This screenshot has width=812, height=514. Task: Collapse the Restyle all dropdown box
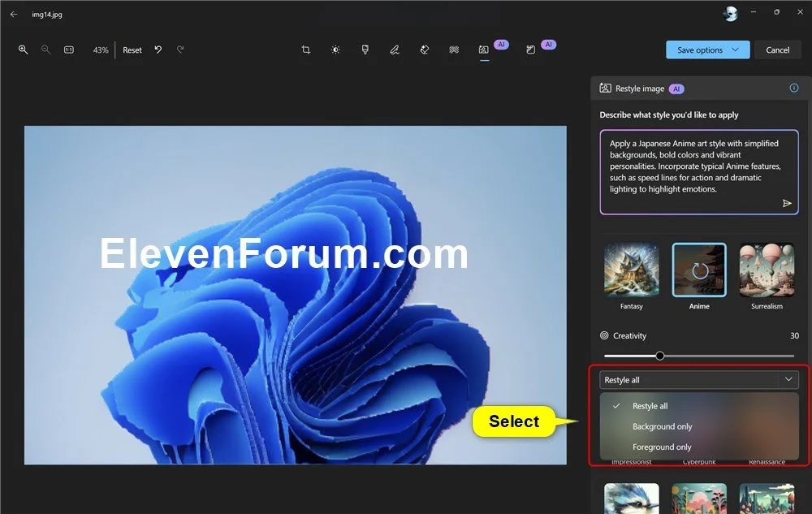(x=699, y=380)
